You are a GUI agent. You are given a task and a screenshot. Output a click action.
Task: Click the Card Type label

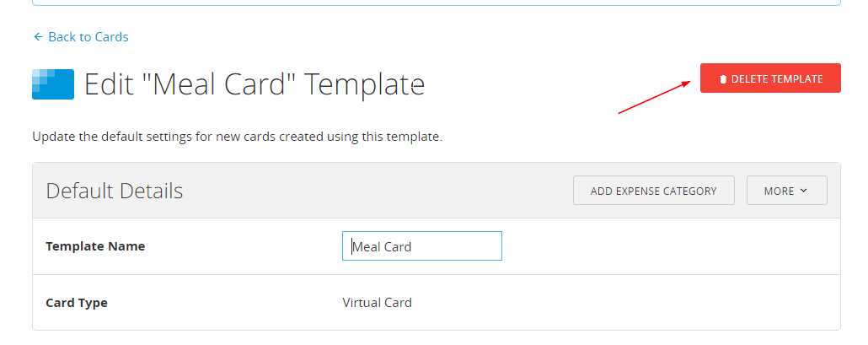point(77,302)
